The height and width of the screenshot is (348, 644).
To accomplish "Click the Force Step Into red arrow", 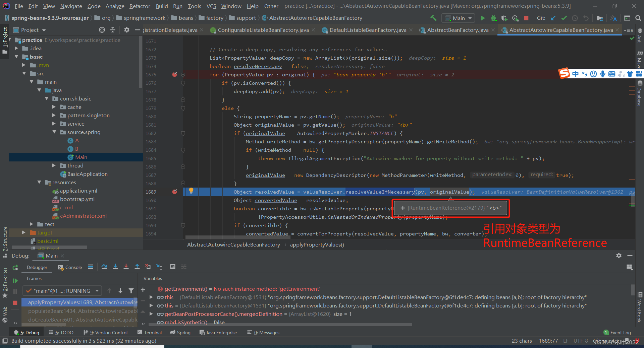I will click(126, 267).
